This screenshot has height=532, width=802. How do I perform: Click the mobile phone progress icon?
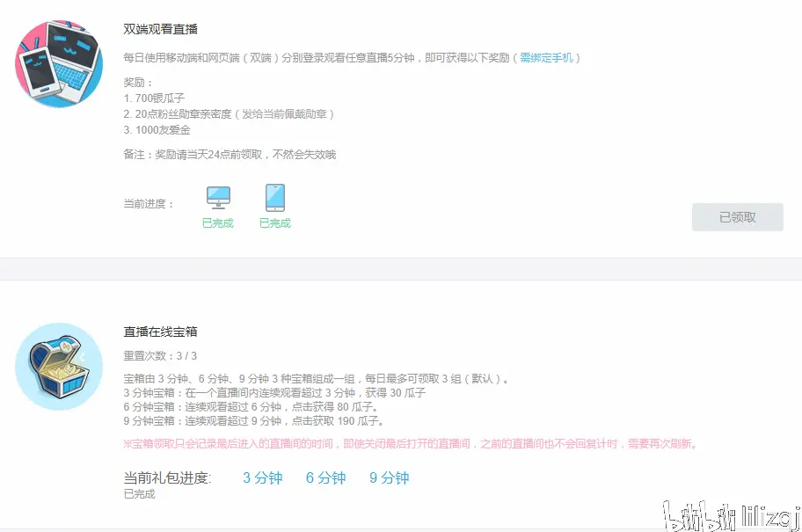pyautogui.click(x=275, y=198)
